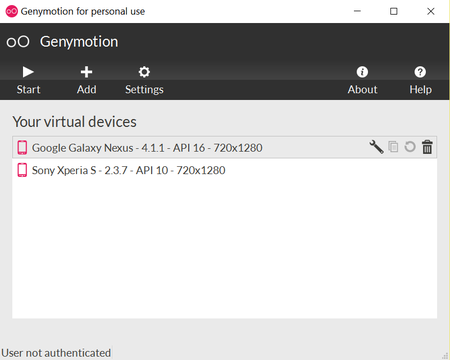This screenshot has height=360, width=450.
Task: Factory reset the Google Galaxy Nexus device
Action: [x=410, y=147]
